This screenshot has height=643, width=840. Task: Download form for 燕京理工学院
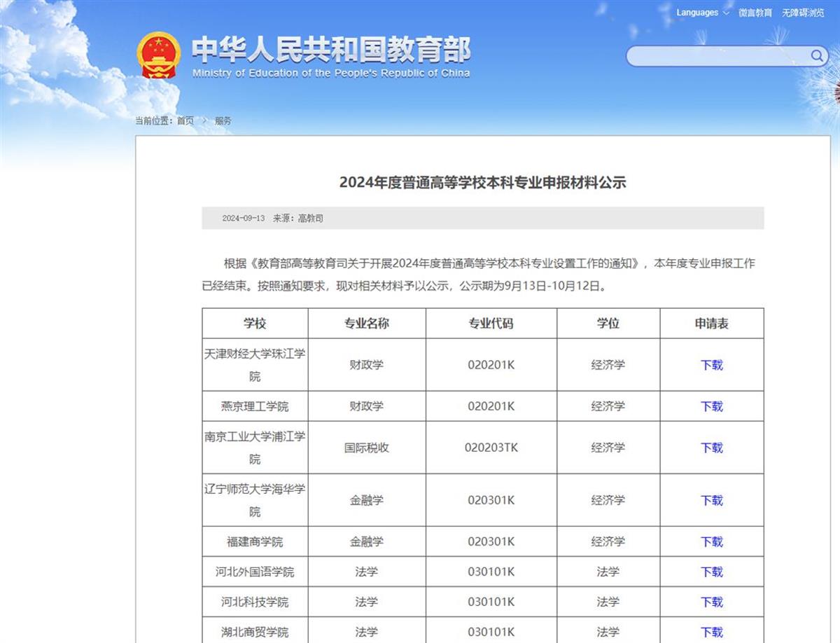pos(712,406)
